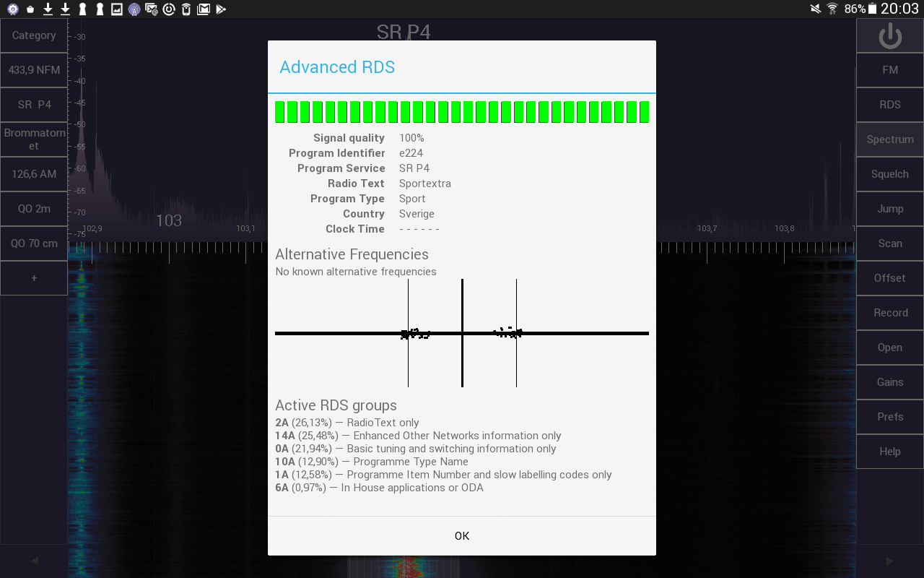Select the 6A In House applications row
This screenshot has height=578, width=924.
379,488
